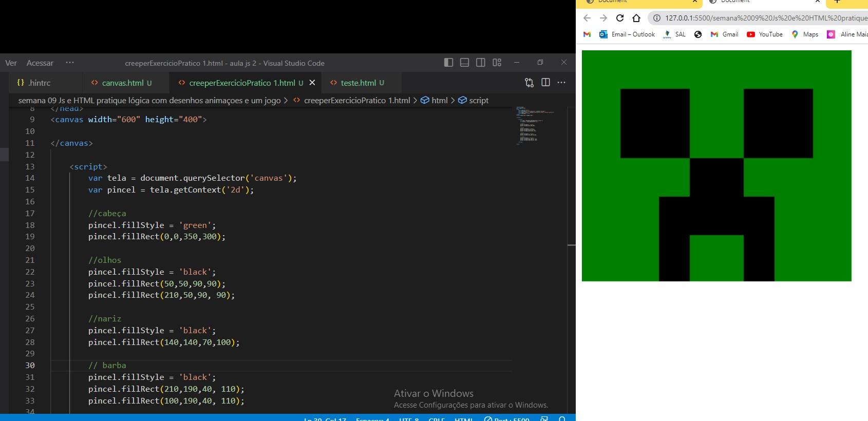Open the SAL bookmark
Screen dimensions: 868x421
tap(674, 34)
